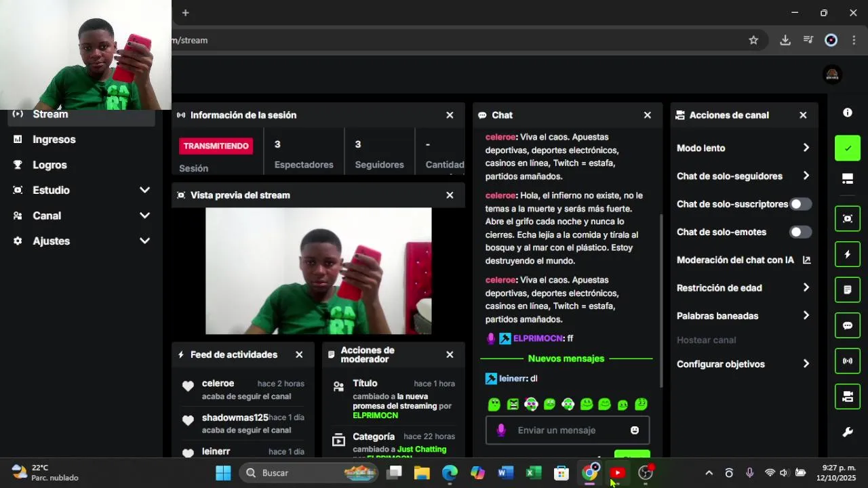Expand the Ajustes menu chevron

144,241
